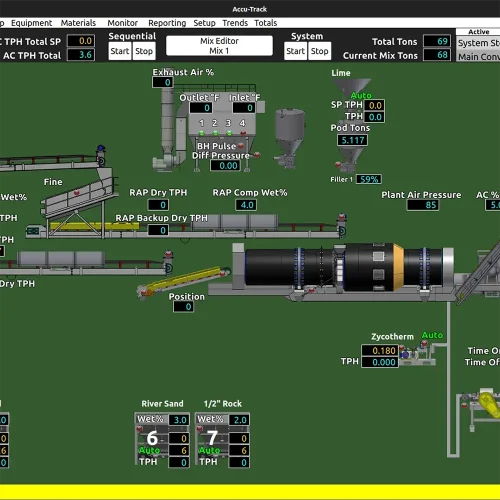The width and height of the screenshot is (500, 500).
Task: Click the RAP Comp Wet% 4.0 field
Action: pyautogui.click(x=246, y=205)
